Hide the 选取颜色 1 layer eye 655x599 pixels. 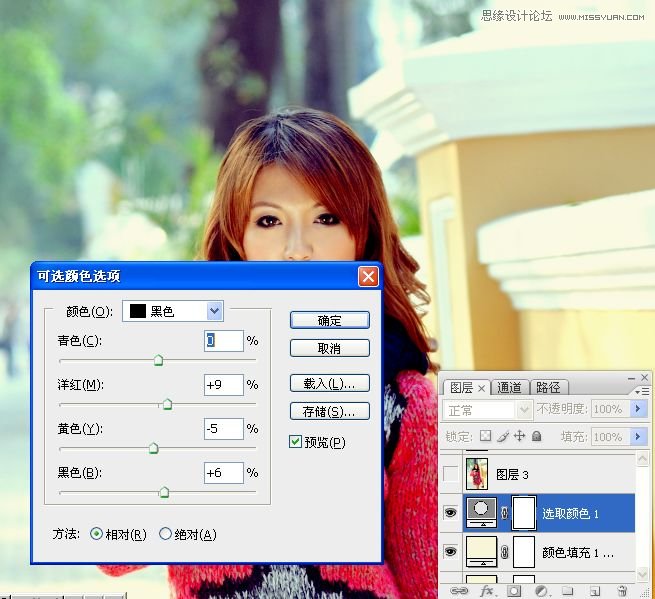pos(450,512)
